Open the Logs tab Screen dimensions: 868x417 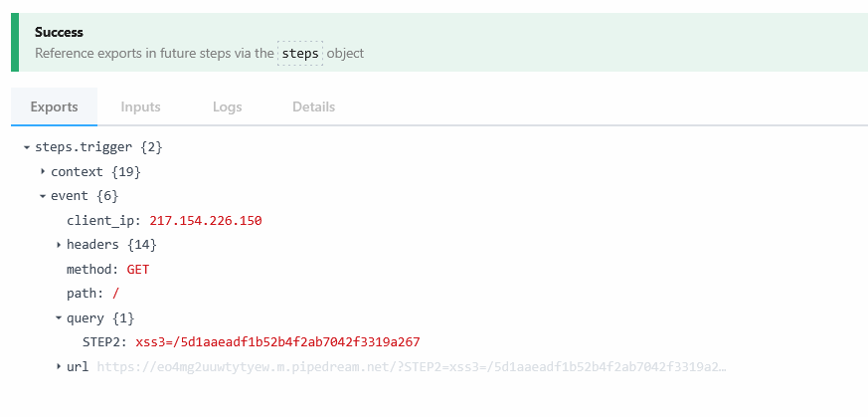point(227,106)
